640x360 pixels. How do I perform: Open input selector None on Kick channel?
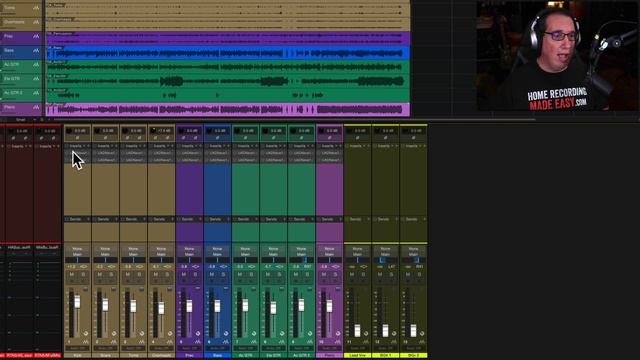click(x=78, y=249)
